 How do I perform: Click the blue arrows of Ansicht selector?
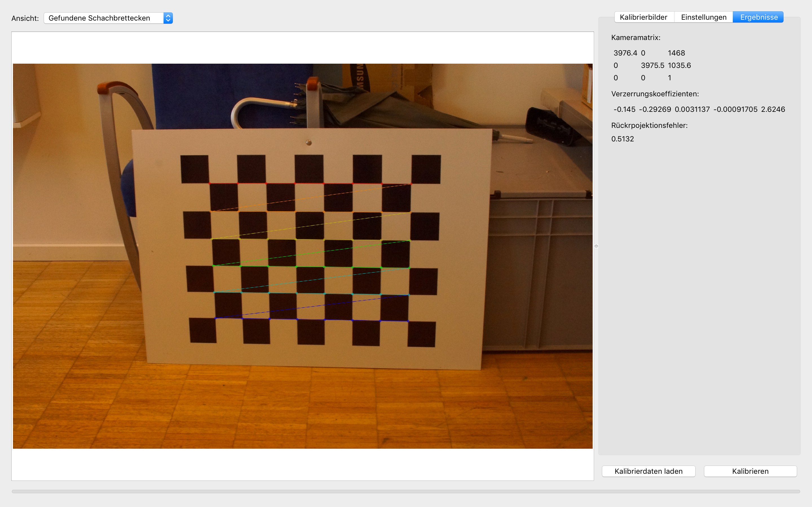tap(168, 18)
